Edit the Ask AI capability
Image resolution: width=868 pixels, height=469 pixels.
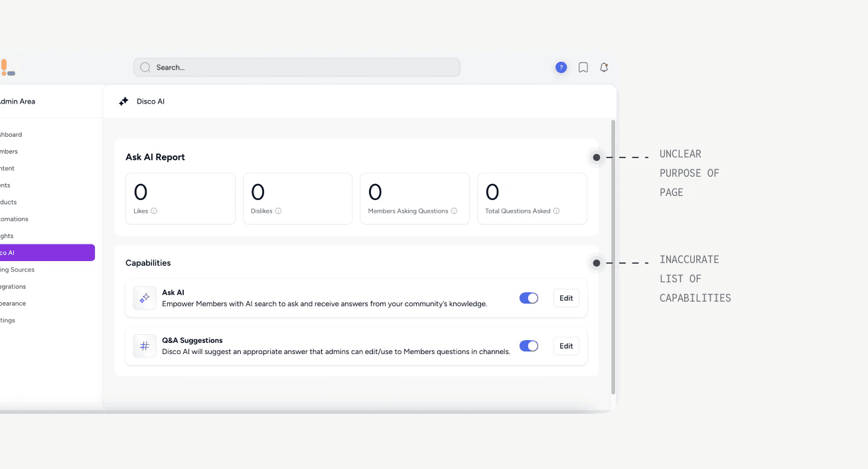[x=566, y=298]
